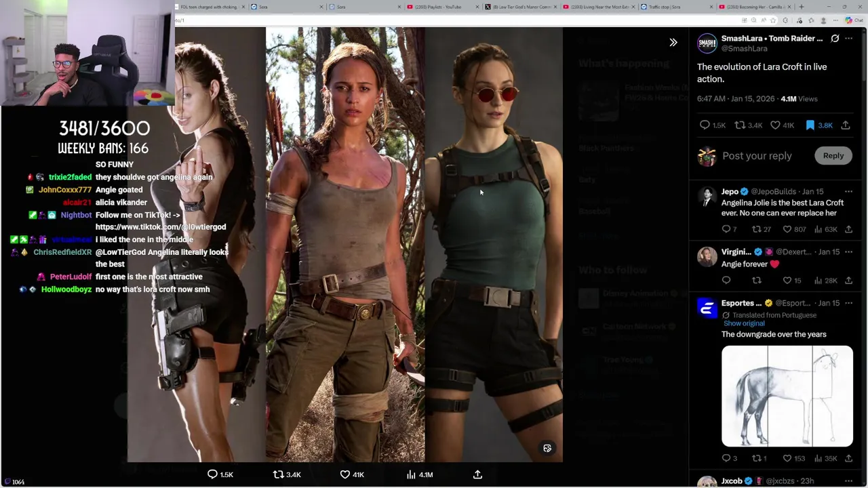Open the more options menu on SmashLara's post
The width and height of the screenshot is (868, 488).
848,39
